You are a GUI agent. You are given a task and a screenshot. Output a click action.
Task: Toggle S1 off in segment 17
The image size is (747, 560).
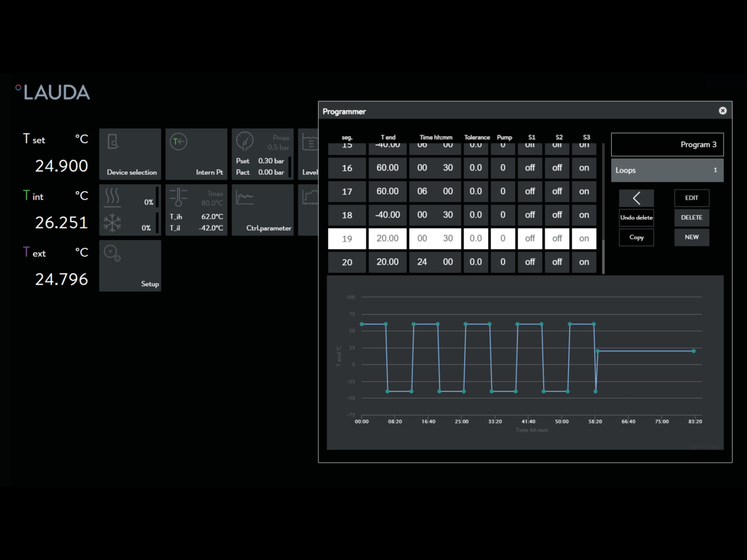[x=530, y=191]
